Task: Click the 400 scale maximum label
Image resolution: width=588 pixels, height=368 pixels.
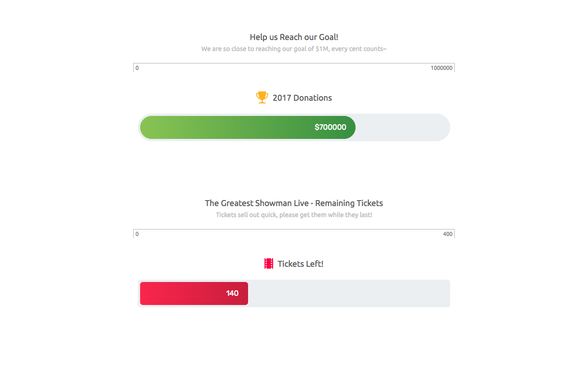Action: (448, 234)
